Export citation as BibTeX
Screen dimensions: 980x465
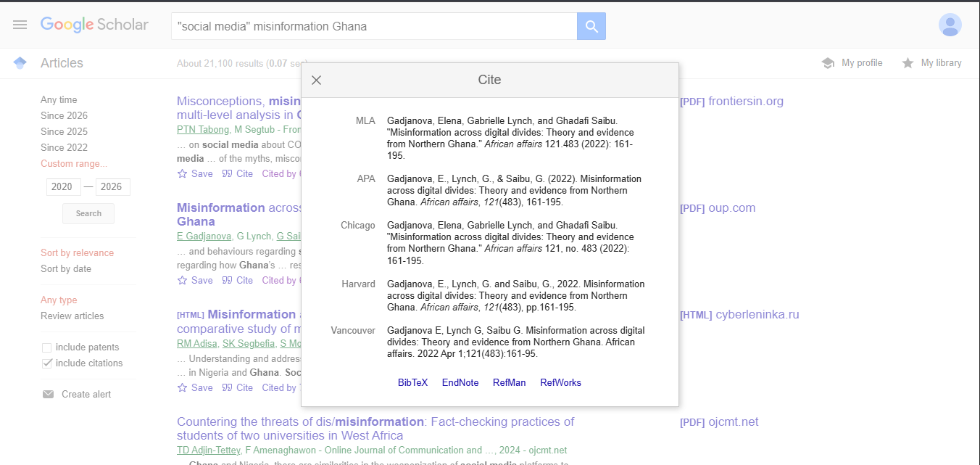412,382
